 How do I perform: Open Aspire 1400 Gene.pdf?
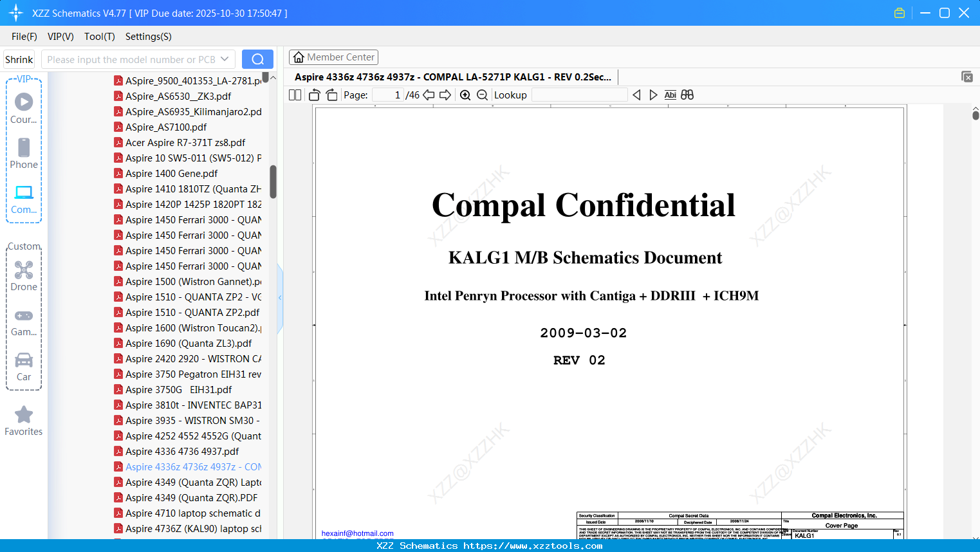[165, 174]
